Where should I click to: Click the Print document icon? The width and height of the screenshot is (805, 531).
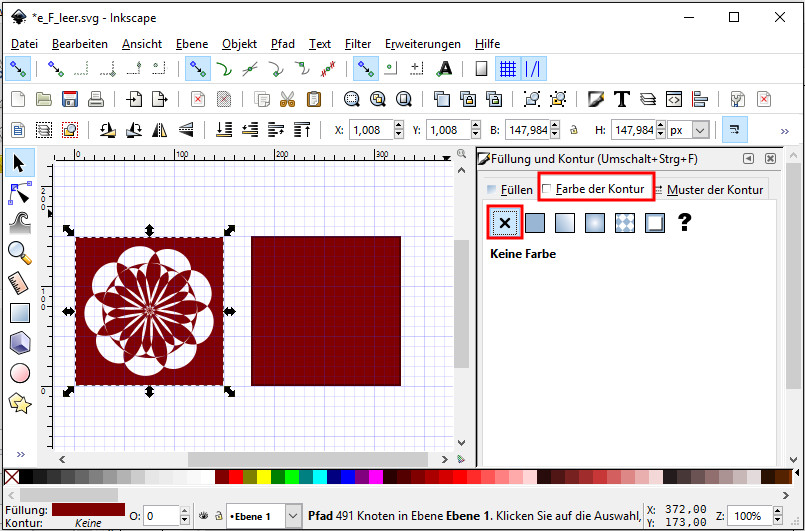pyautogui.click(x=95, y=99)
